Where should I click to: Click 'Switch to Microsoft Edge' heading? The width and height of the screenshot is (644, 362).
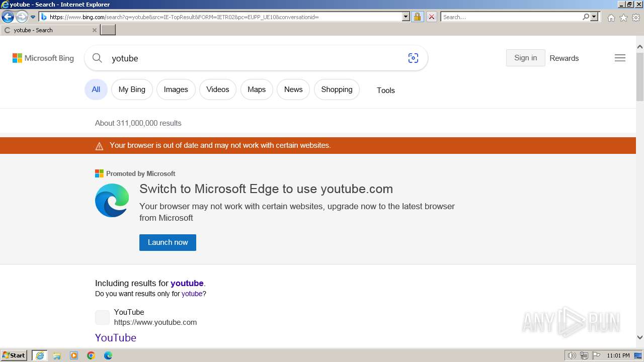pyautogui.click(x=266, y=189)
